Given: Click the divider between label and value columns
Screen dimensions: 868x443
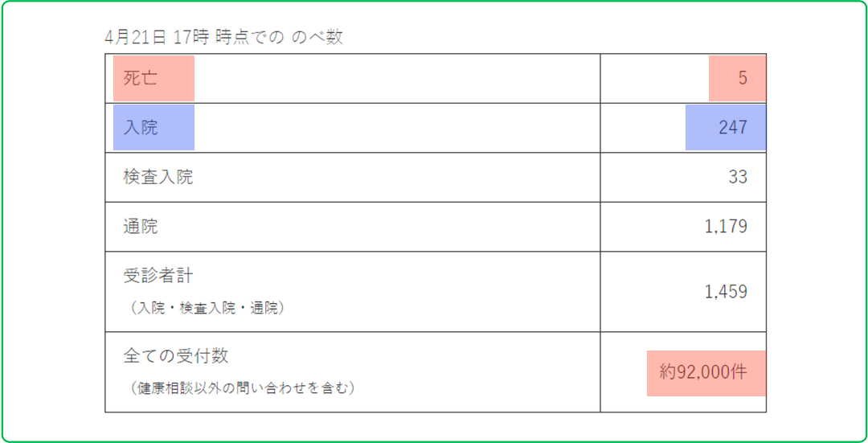Looking at the screenshot, I should coord(600,233).
